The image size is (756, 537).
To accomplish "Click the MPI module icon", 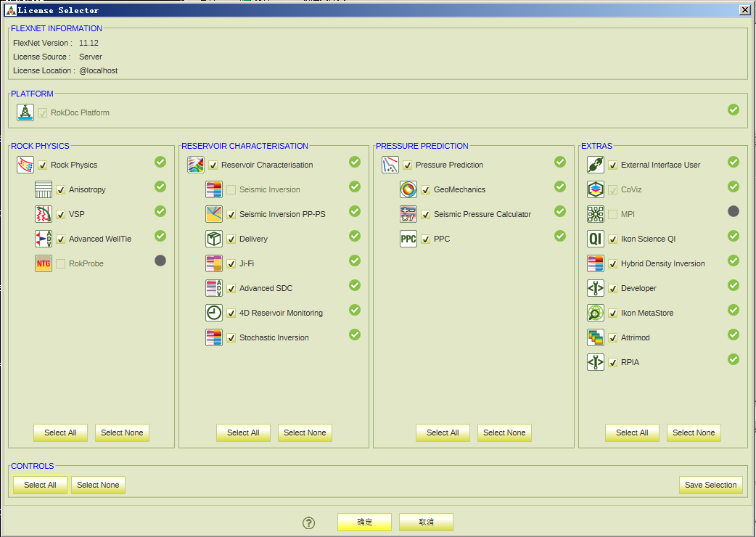I will click(x=596, y=214).
